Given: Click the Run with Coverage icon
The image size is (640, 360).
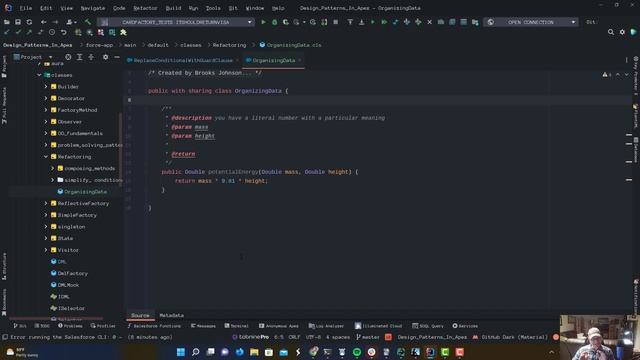Looking at the screenshot, I should (286, 22).
